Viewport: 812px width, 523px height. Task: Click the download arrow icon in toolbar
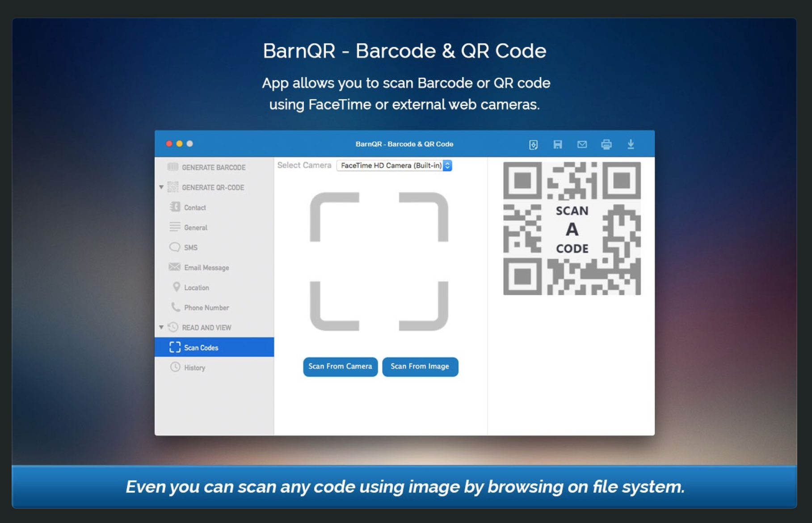pos(631,144)
